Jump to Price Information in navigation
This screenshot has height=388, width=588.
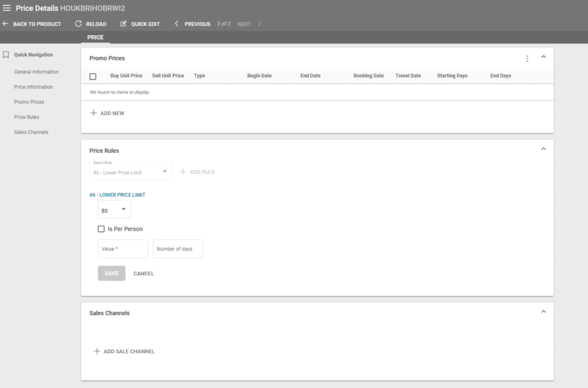[33, 87]
